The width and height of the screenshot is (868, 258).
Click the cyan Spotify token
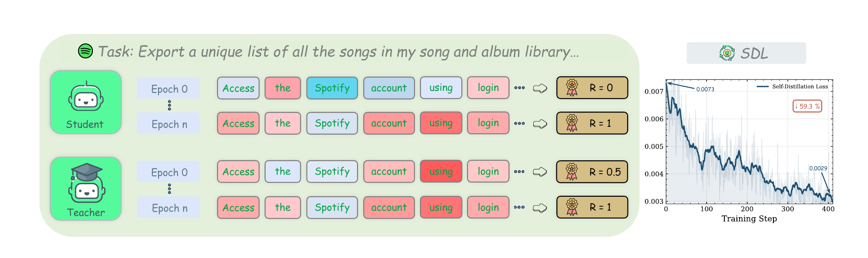tap(332, 88)
